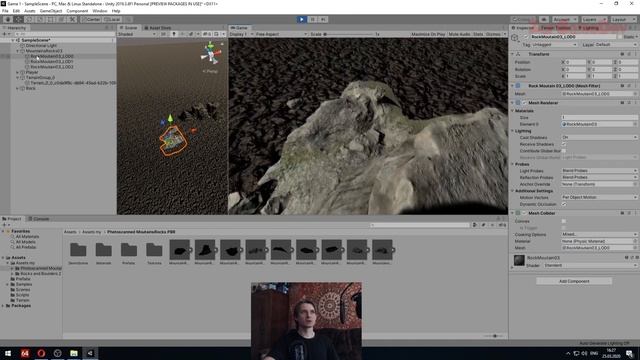Open the cloud services icon

click(x=544, y=19)
